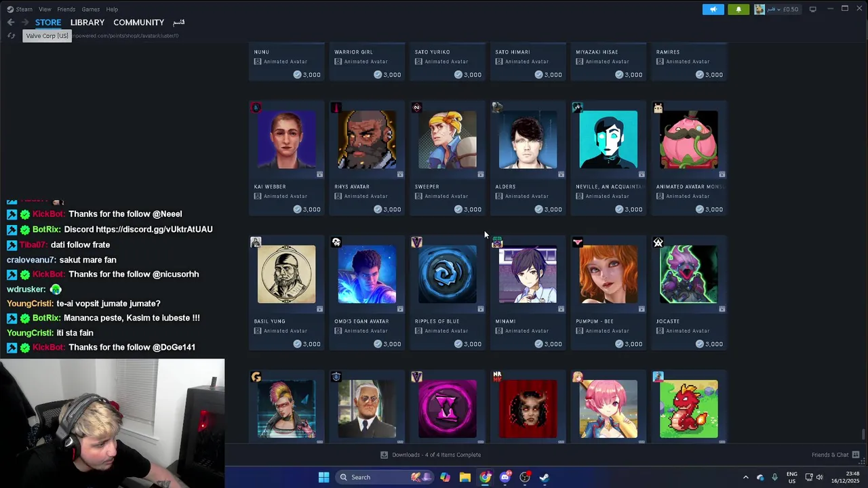Open the profile name tab beside COMMUNITY

pyautogui.click(x=178, y=22)
